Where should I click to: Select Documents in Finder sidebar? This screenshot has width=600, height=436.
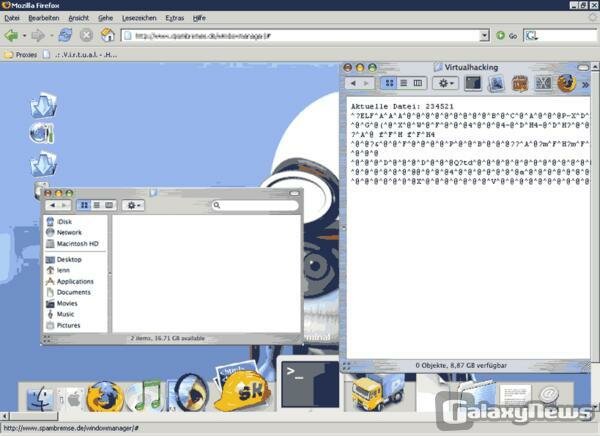tap(68, 292)
